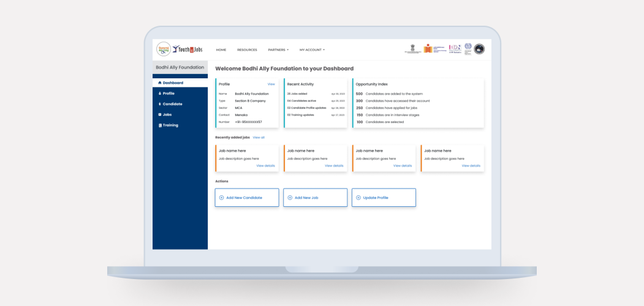Click '250 Candidates have applied for jobs'
This screenshot has width=644, height=306.
tap(387, 108)
